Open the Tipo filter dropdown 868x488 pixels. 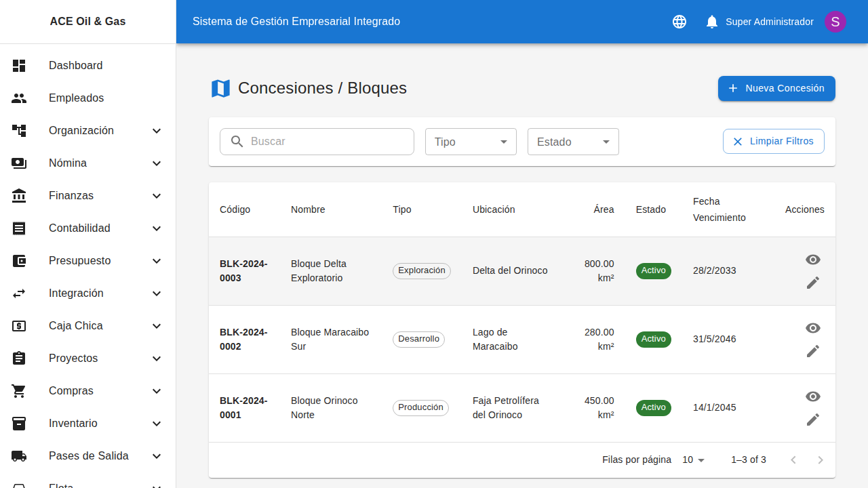[471, 142]
